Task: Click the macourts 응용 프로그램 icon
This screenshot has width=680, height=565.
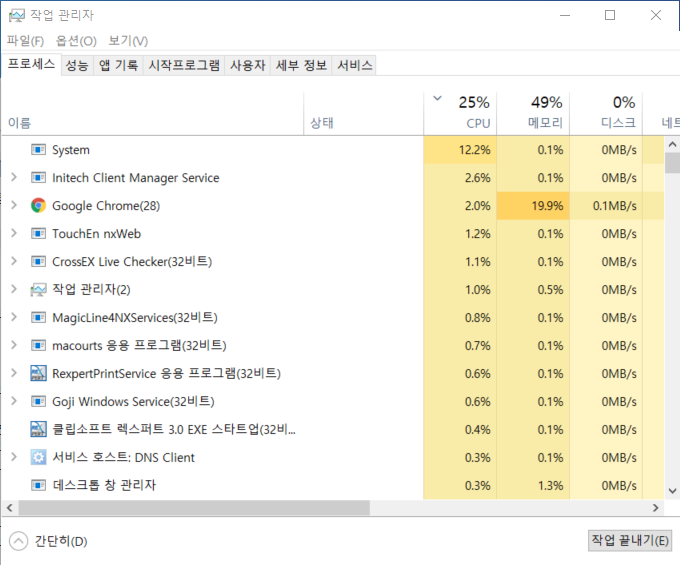Action: click(38, 346)
